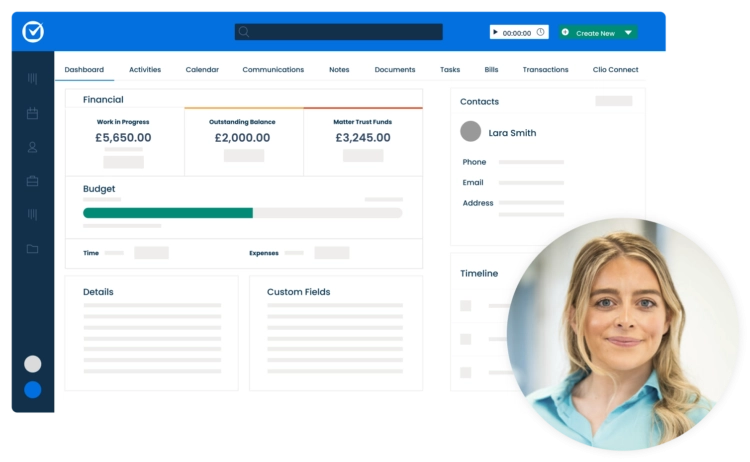Click Lara Smith's grey avatar circle

point(470,132)
